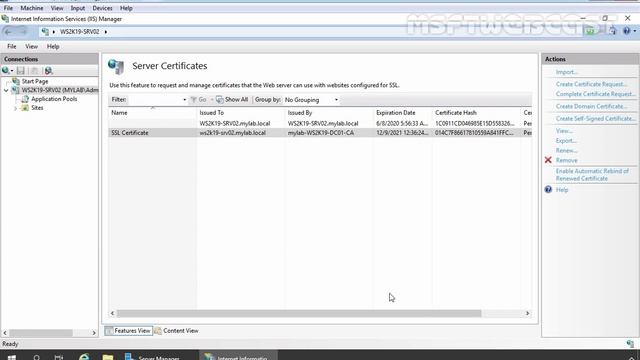Open the IIS Manager Help menu
Screen dimensions: 640x360
53,47
